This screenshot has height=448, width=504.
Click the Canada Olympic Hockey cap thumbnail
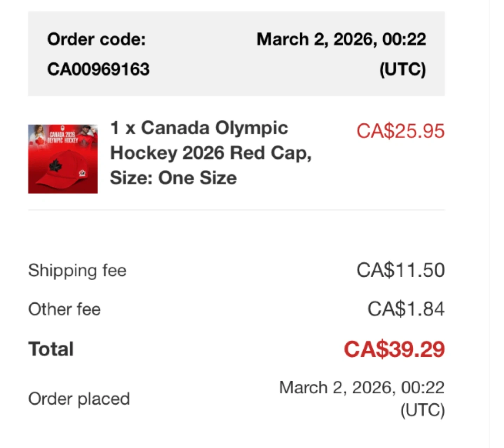tap(63, 159)
